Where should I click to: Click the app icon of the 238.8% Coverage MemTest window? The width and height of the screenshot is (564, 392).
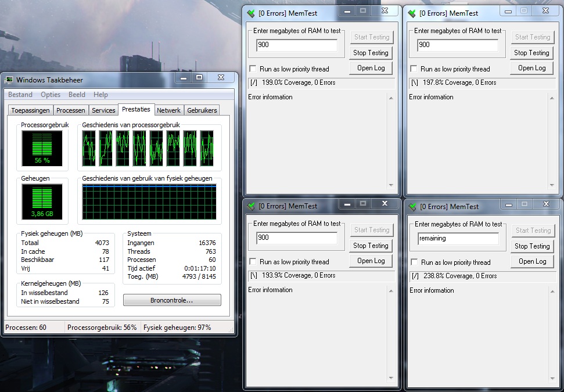[x=412, y=207]
